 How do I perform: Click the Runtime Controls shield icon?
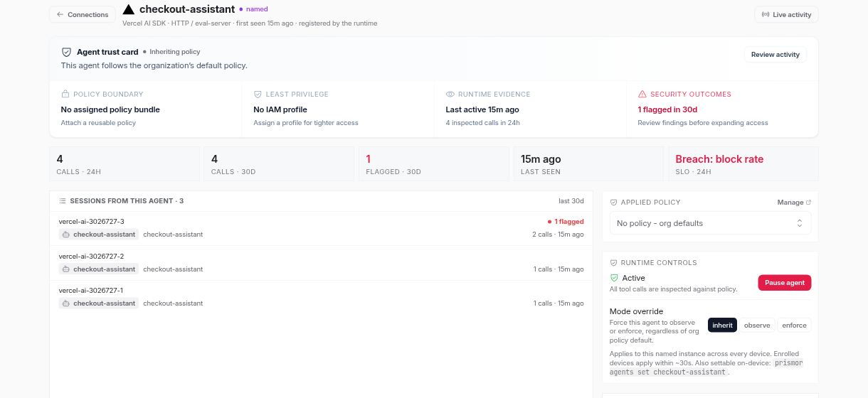[x=613, y=263]
